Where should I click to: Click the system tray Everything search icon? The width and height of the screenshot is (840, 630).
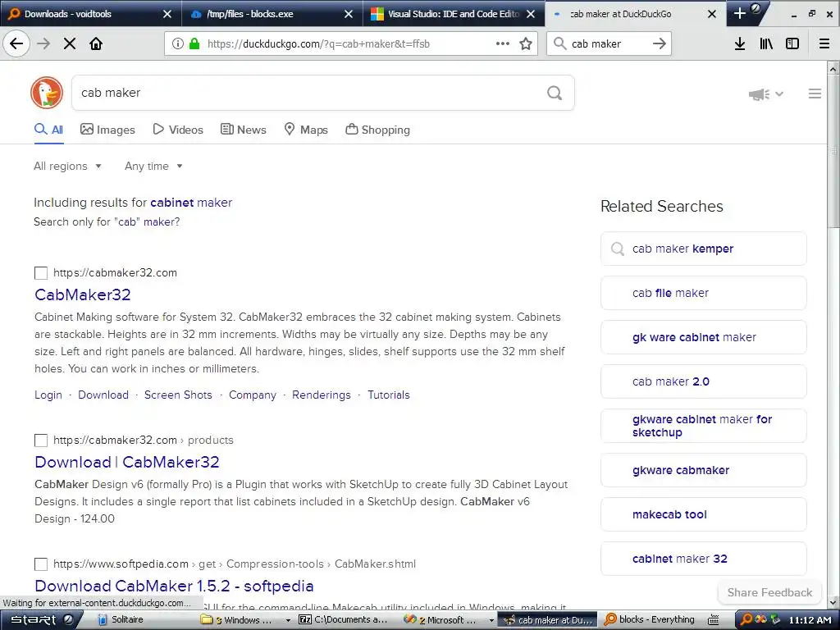coord(746,619)
